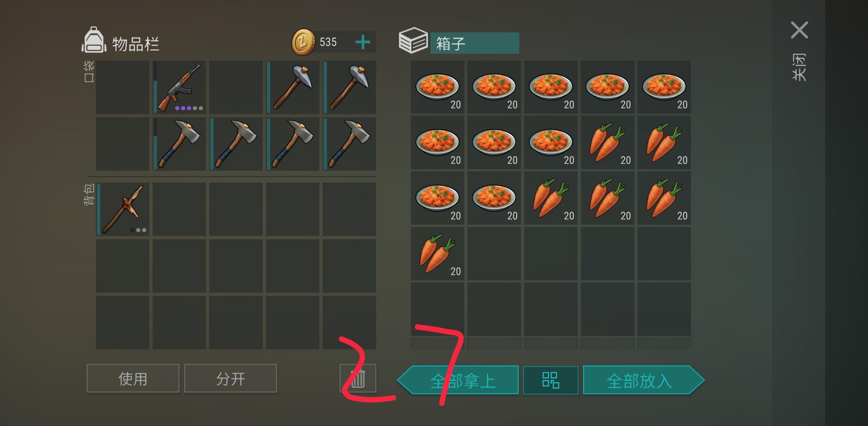Click the sort grid icon button
This screenshot has height=426, width=868.
[551, 380]
